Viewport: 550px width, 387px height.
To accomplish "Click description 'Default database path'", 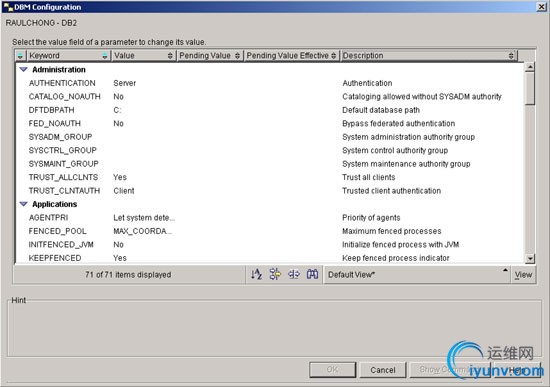I will pos(381,110).
